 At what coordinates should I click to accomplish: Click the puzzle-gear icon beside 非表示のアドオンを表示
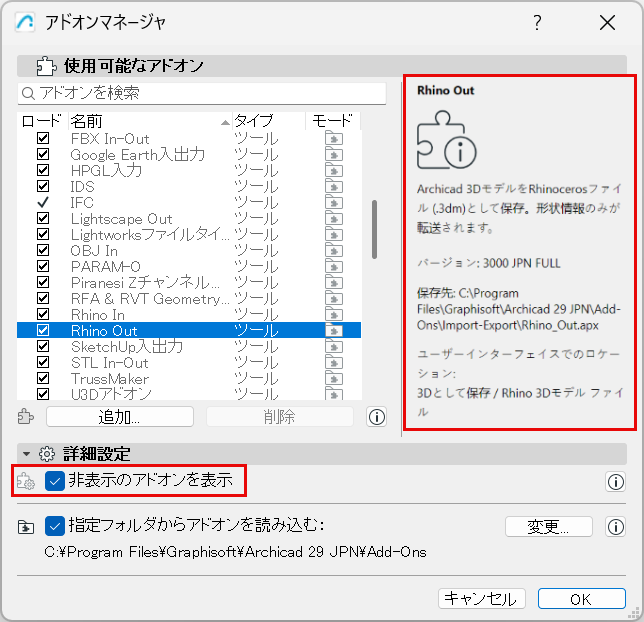click(x=26, y=481)
